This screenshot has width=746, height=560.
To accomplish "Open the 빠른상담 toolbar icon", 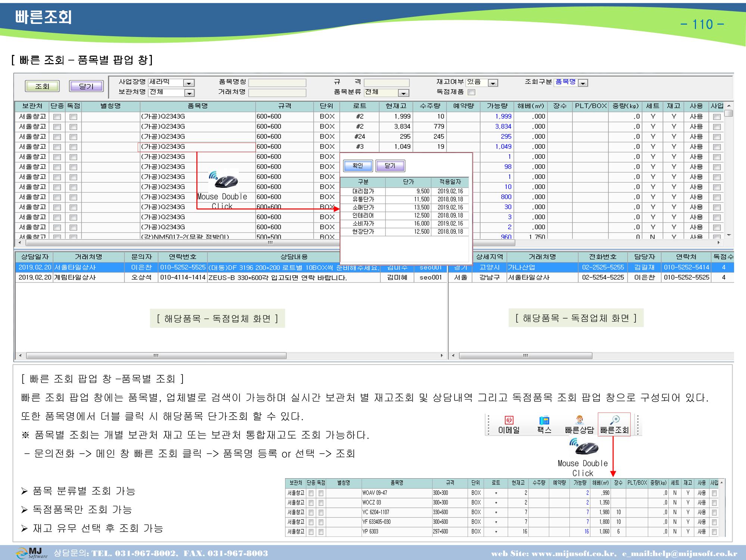I will [579, 425].
